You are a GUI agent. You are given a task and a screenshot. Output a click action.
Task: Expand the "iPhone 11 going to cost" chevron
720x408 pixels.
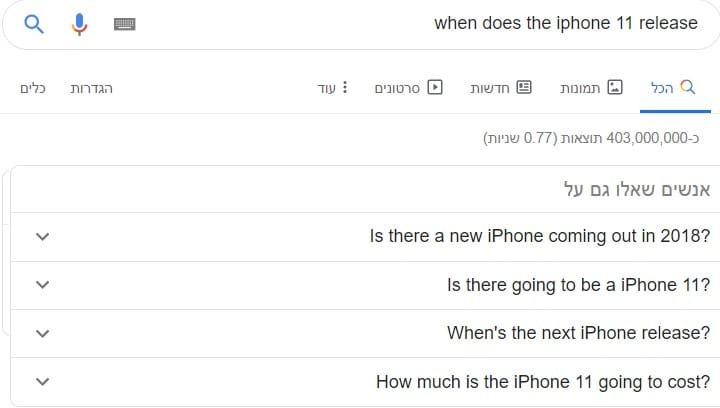tap(42, 381)
